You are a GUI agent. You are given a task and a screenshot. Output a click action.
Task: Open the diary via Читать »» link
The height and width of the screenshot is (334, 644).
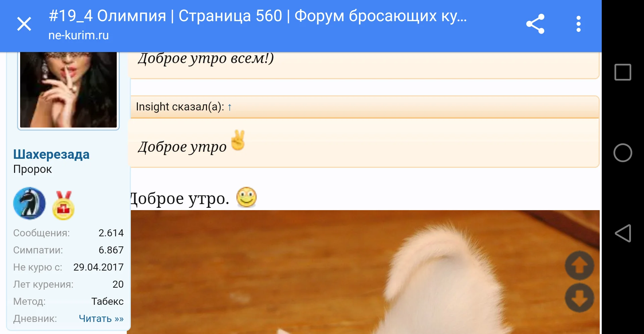[x=101, y=318]
